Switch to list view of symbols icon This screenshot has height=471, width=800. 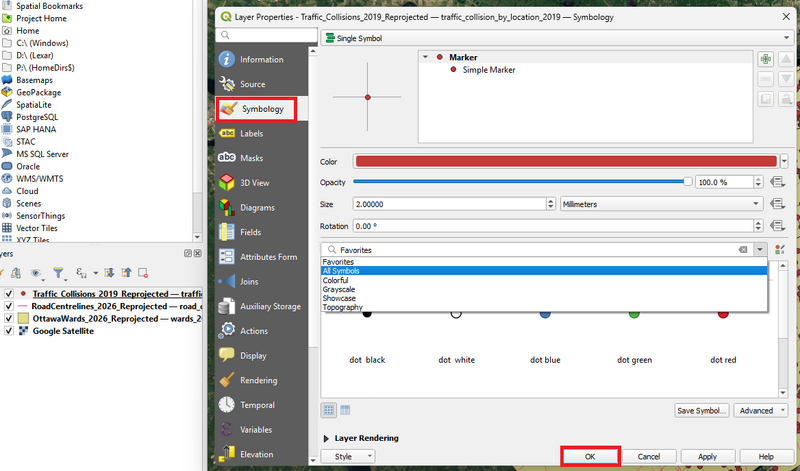345,410
